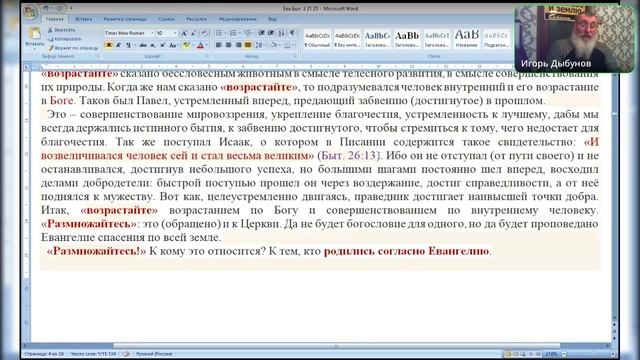
Task: Toggle bold formatting
Action: (x=109, y=45)
